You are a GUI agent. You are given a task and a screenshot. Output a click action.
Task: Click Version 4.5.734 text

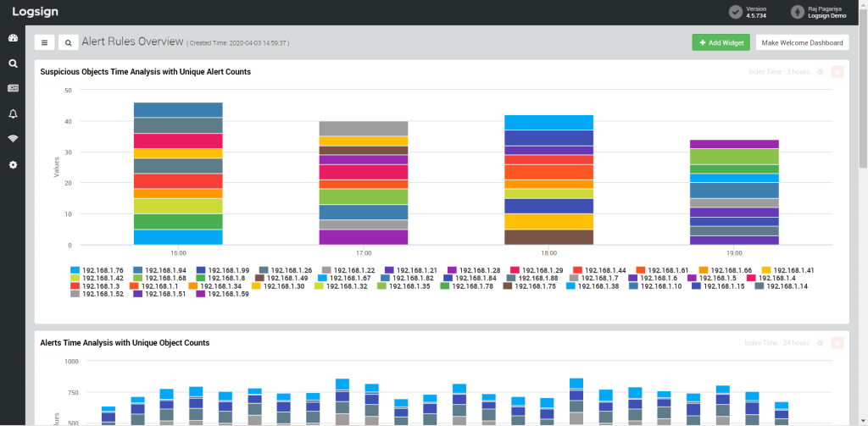[756, 12]
